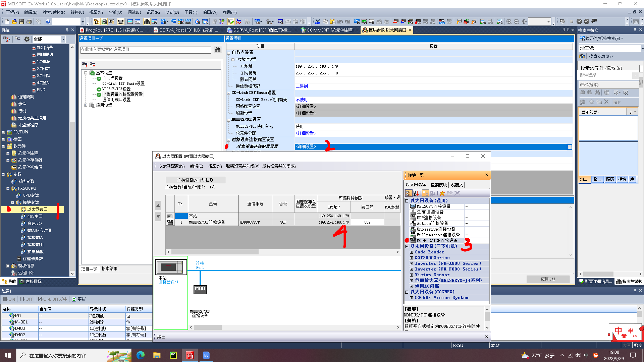
Task: Open PyCharm from the taskbar
Action: (173, 355)
